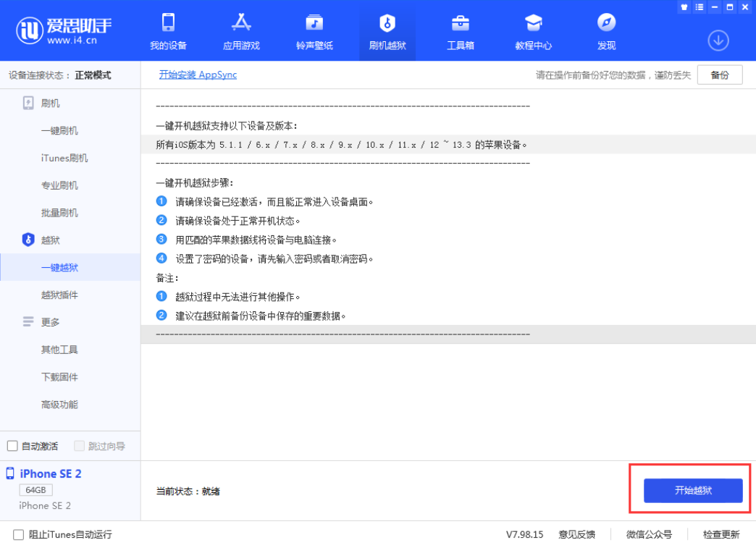The height and width of the screenshot is (545, 756).
Task: Open the 我的设备 device icon
Action: [x=168, y=22]
